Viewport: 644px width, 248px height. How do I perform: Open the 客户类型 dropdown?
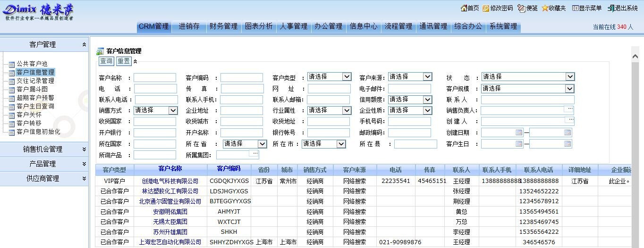pyautogui.click(x=347, y=77)
